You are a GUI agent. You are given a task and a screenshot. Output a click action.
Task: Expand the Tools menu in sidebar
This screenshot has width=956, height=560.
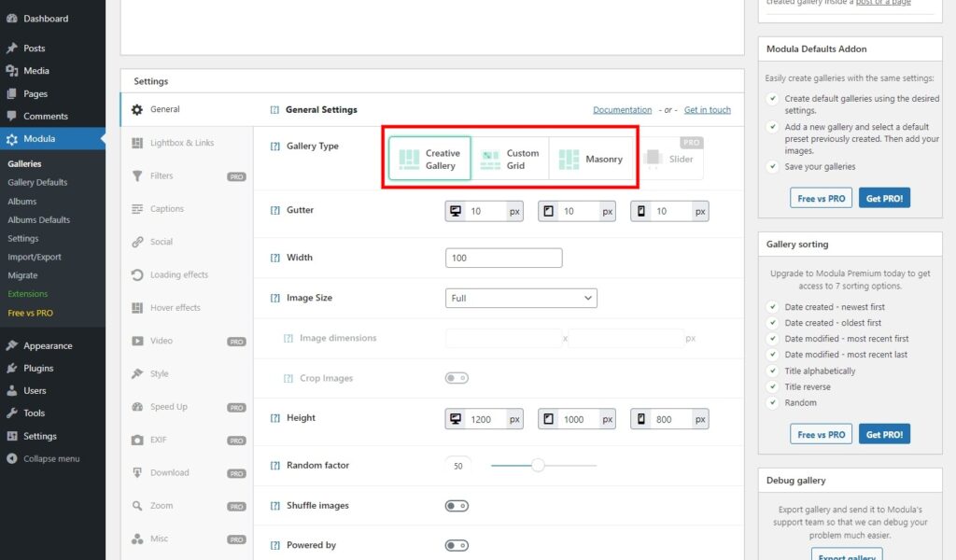(x=34, y=413)
